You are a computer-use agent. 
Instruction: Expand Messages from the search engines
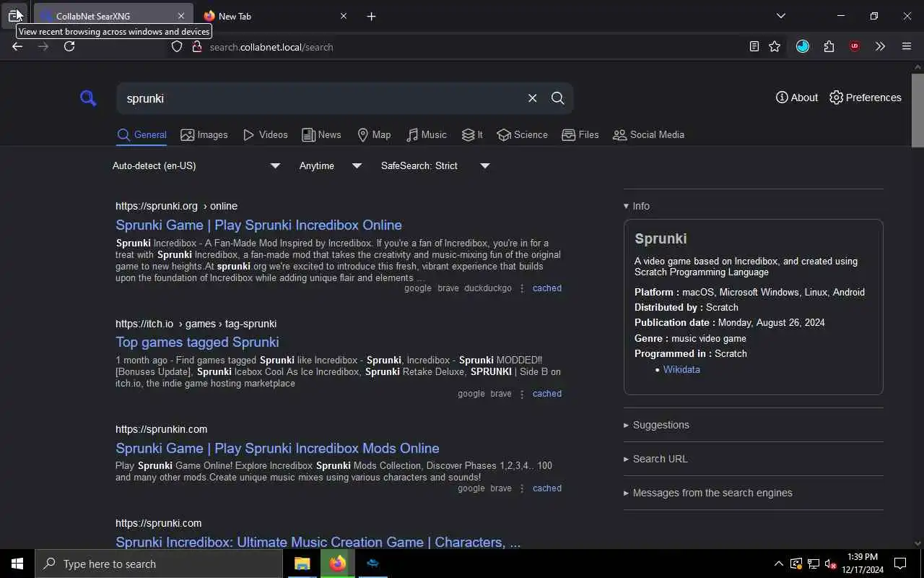point(708,493)
